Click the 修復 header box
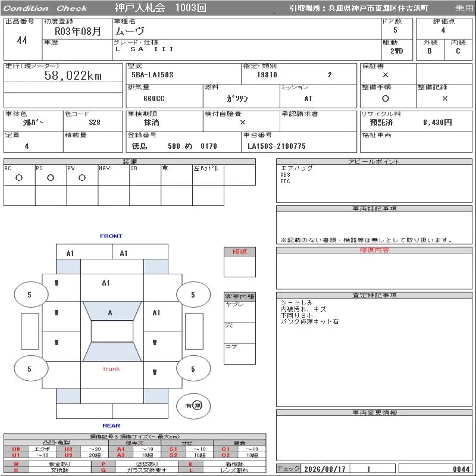 pyautogui.click(x=240, y=252)
